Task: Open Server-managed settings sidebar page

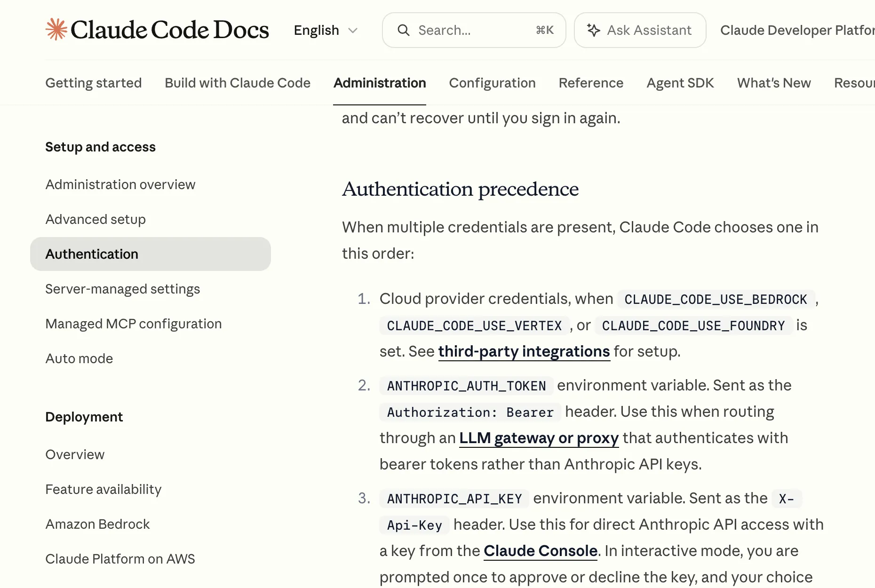Action: click(123, 289)
